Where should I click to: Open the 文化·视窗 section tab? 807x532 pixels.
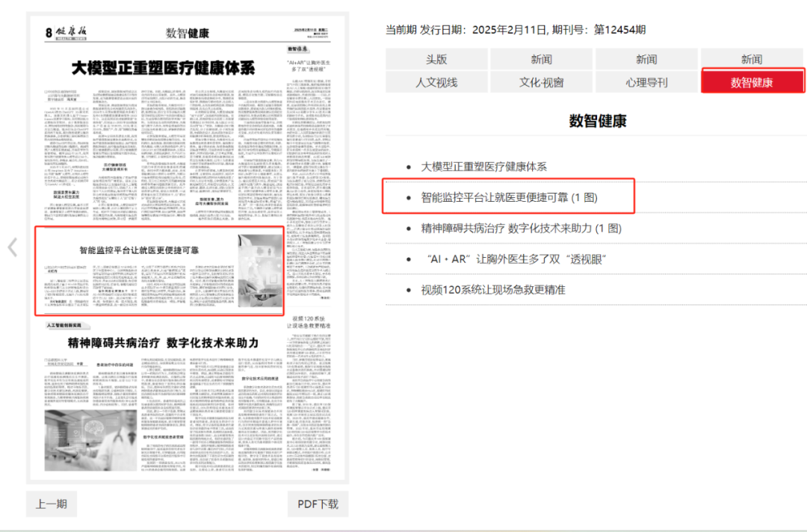coord(542,82)
